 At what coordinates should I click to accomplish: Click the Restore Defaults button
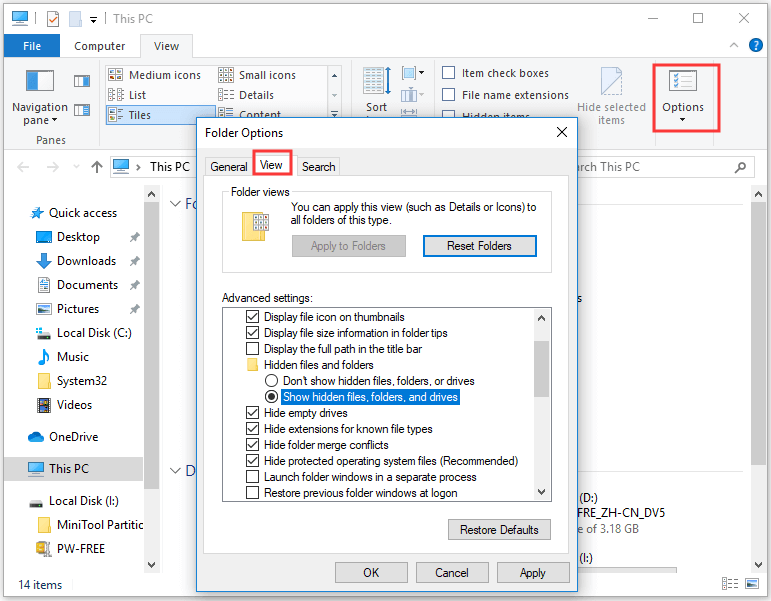click(x=499, y=530)
